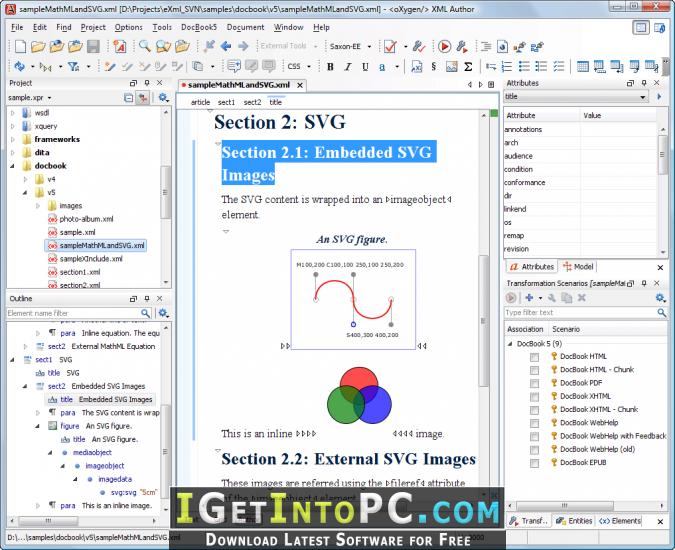Check the DocBook WebHelp scenario checkbox
675x550 pixels.
534,423
